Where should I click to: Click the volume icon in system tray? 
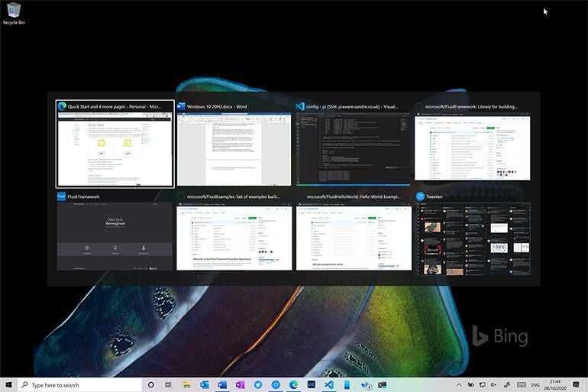point(494,385)
